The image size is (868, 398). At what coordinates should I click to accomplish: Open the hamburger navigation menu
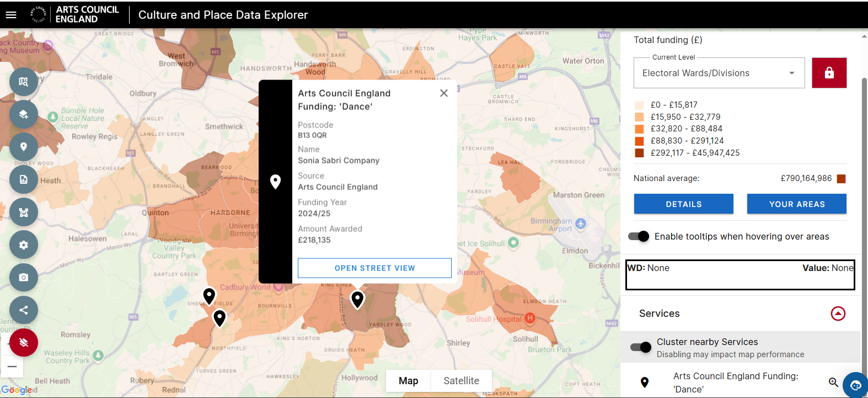[11, 15]
